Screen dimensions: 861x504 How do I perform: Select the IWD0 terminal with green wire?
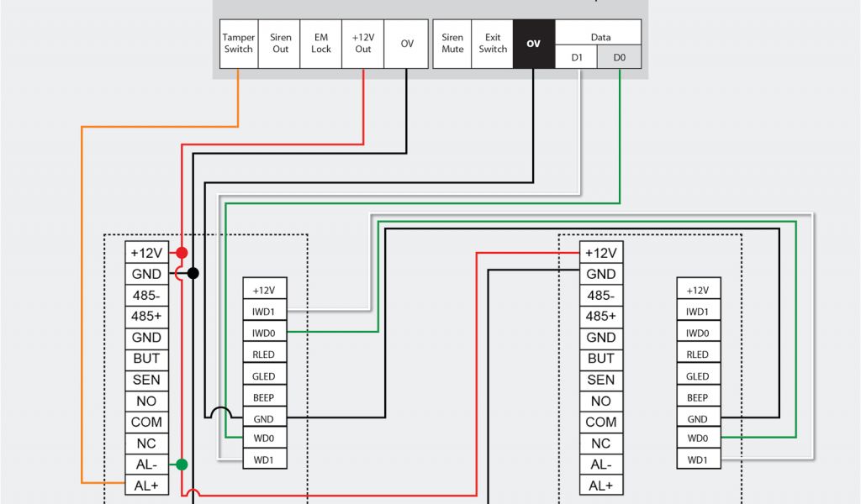tap(264, 333)
